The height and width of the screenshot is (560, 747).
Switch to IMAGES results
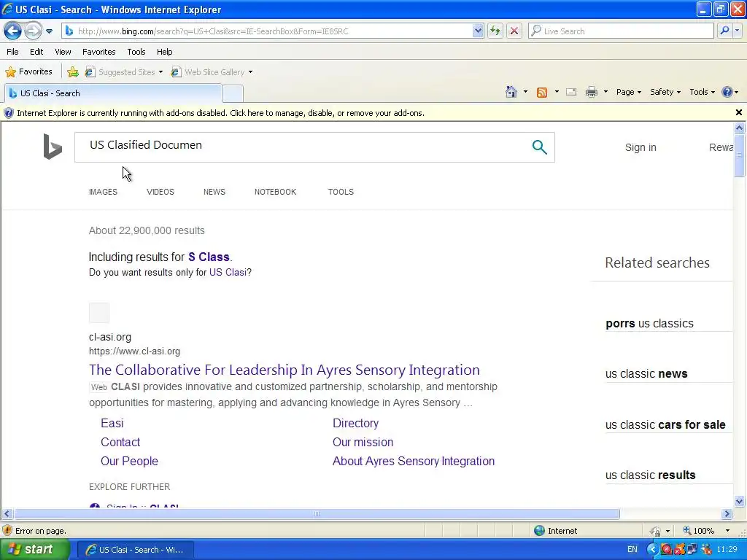click(x=103, y=192)
